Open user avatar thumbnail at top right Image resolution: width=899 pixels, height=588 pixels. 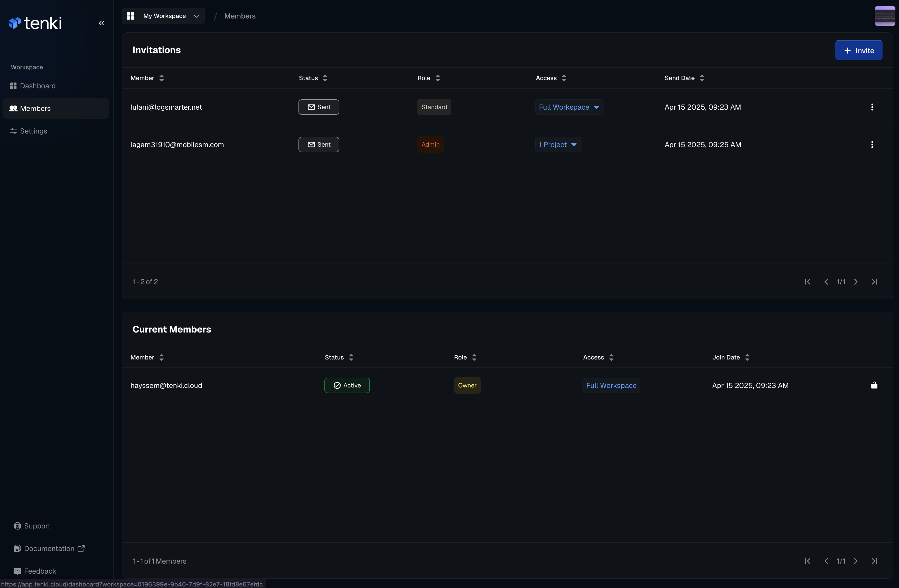coord(884,16)
